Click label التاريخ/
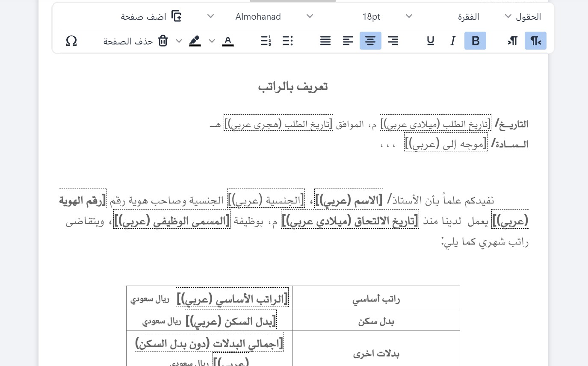The width and height of the screenshot is (588, 366). click(511, 124)
